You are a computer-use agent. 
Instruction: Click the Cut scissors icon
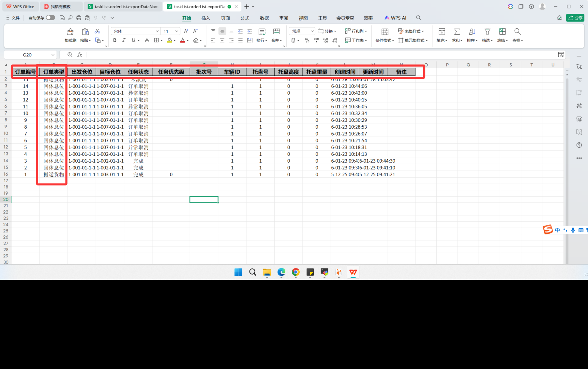click(97, 31)
